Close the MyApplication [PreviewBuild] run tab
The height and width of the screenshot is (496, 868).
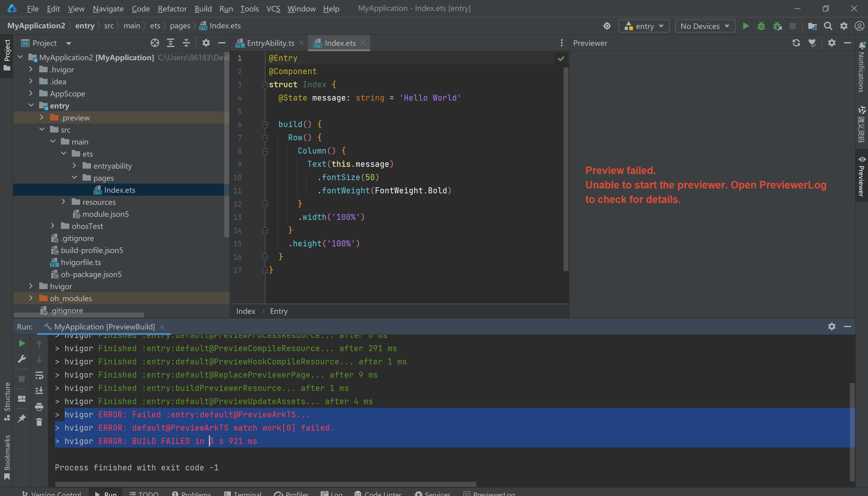[162, 327]
